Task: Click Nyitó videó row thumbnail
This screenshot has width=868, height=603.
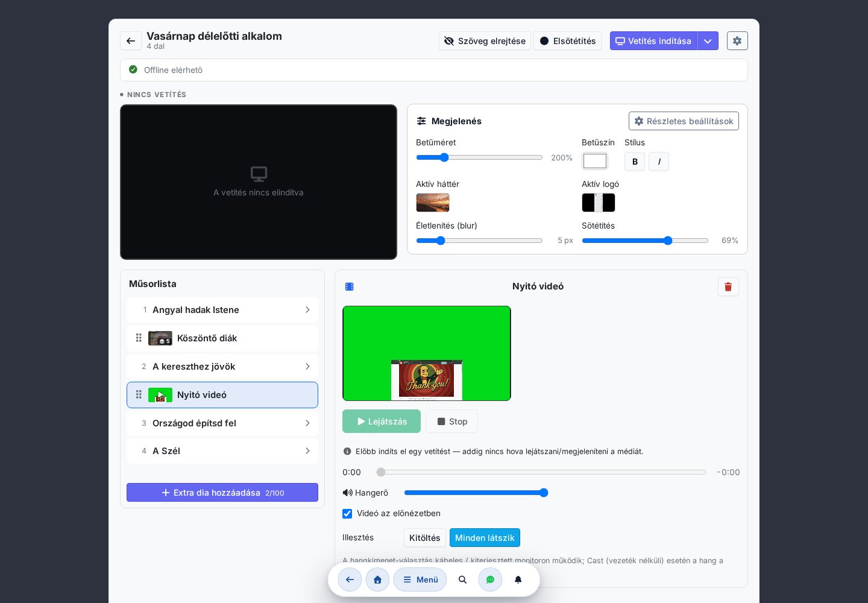Action: pos(160,395)
